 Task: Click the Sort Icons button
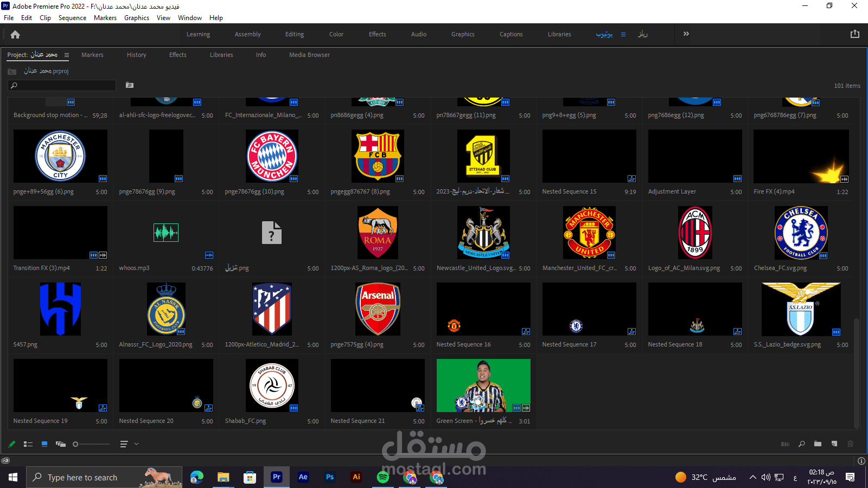(124, 444)
